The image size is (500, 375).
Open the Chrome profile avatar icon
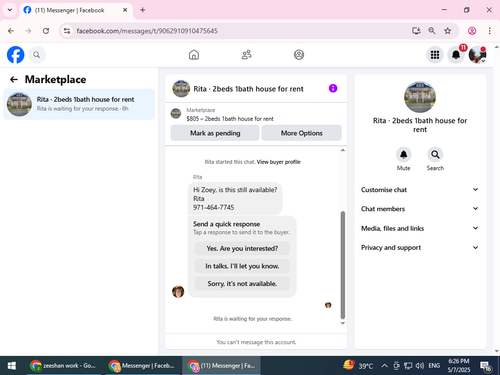pos(472,31)
